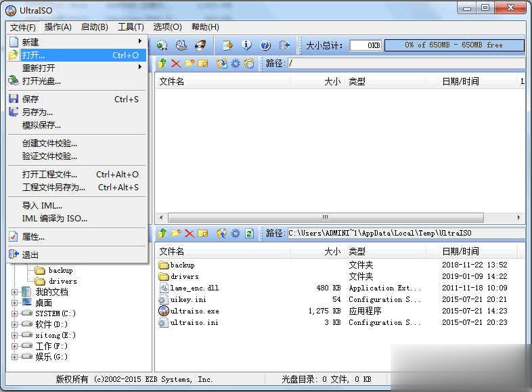The width and height of the screenshot is (532, 392).
Task: Expand the 我的文档 tree node
Action: tap(14, 292)
